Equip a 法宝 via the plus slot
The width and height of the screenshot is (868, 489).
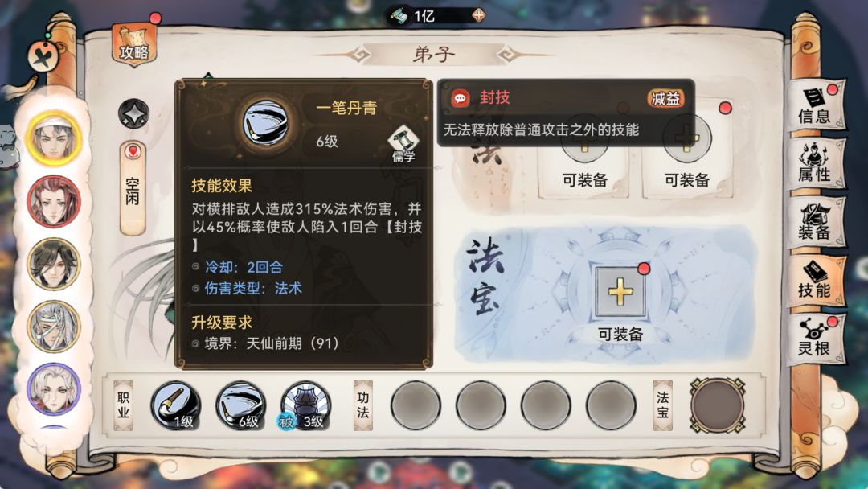[x=620, y=292]
